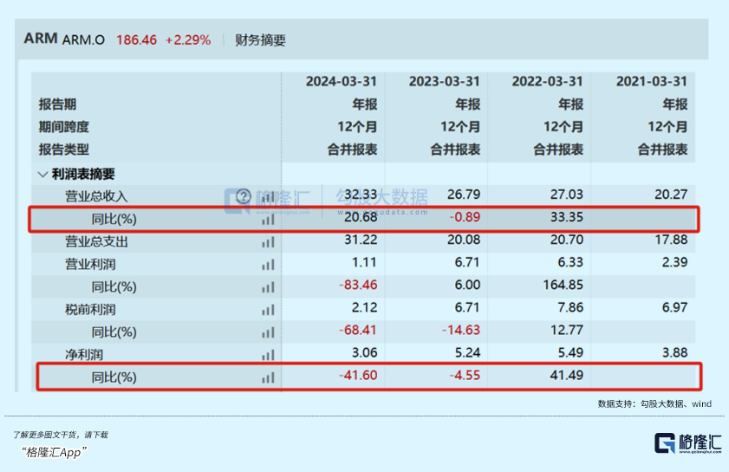Open chart icon for 税前利润 row
The image size is (729, 472).
268,310
